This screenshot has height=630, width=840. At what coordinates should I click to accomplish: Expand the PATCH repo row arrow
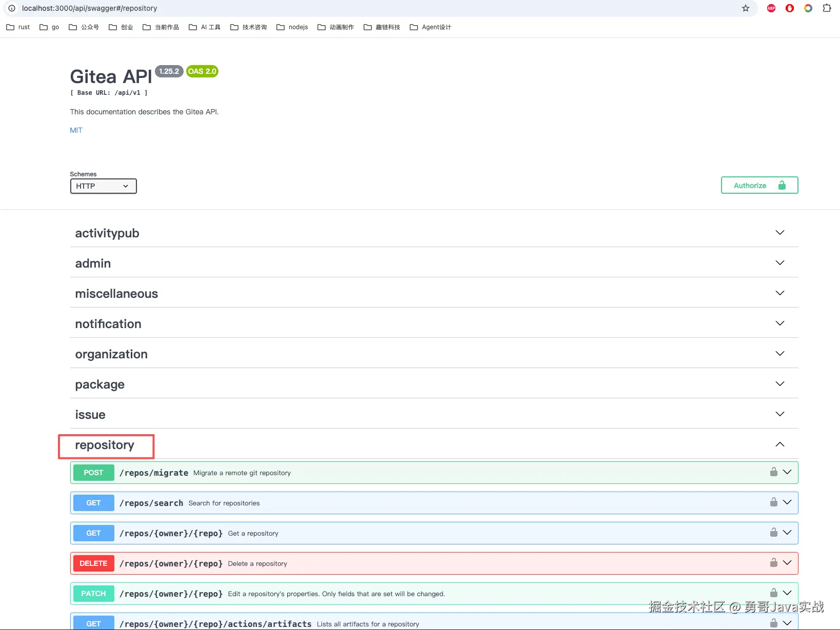[787, 593]
